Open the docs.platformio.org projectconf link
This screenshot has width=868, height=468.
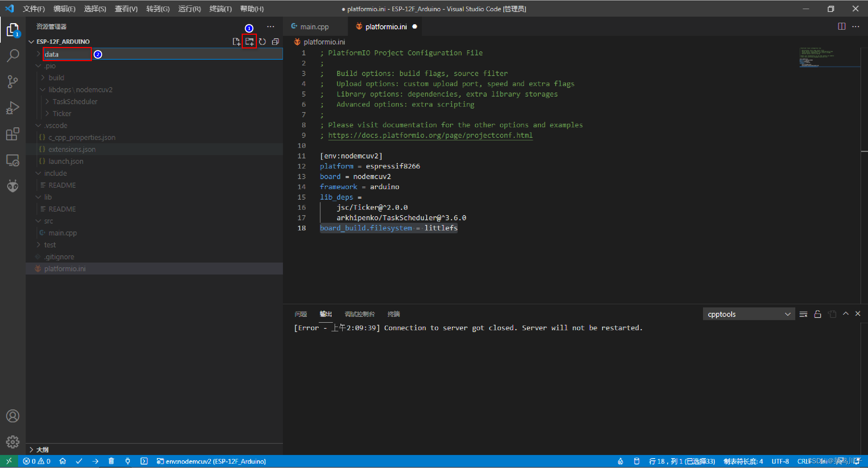[430, 135]
